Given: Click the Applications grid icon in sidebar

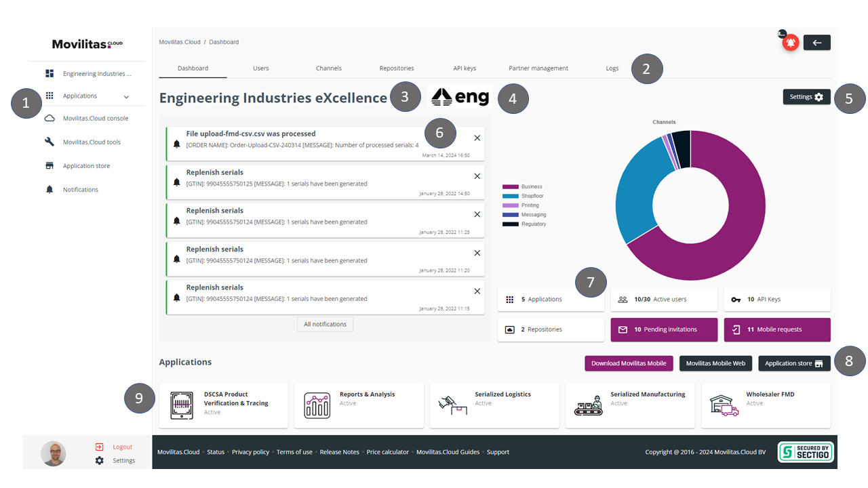Looking at the screenshot, I should 50,96.
